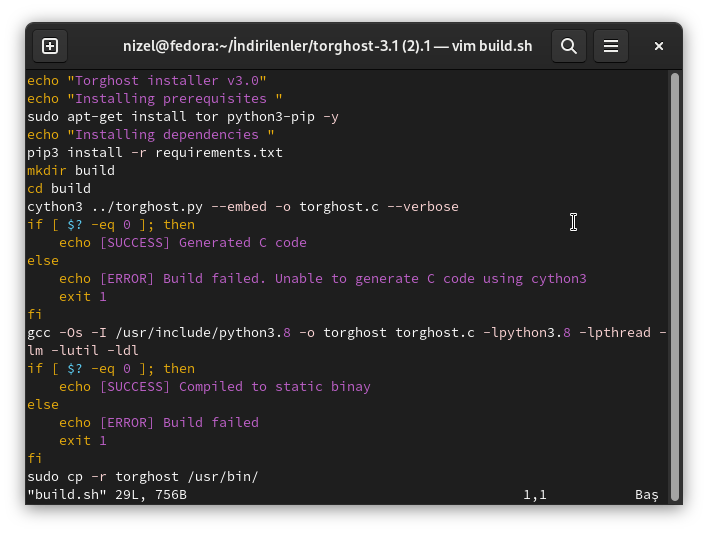Screen dimensions: 708x533
Task: Click the cursor position indicator '1,1'
Action: click(x=535, y=495)
